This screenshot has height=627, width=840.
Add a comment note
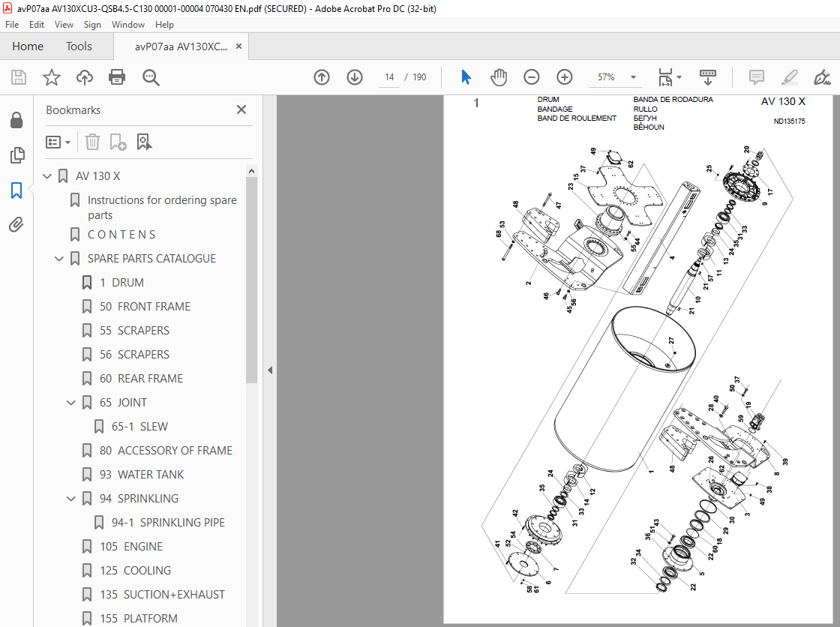(x=757, y=77)
